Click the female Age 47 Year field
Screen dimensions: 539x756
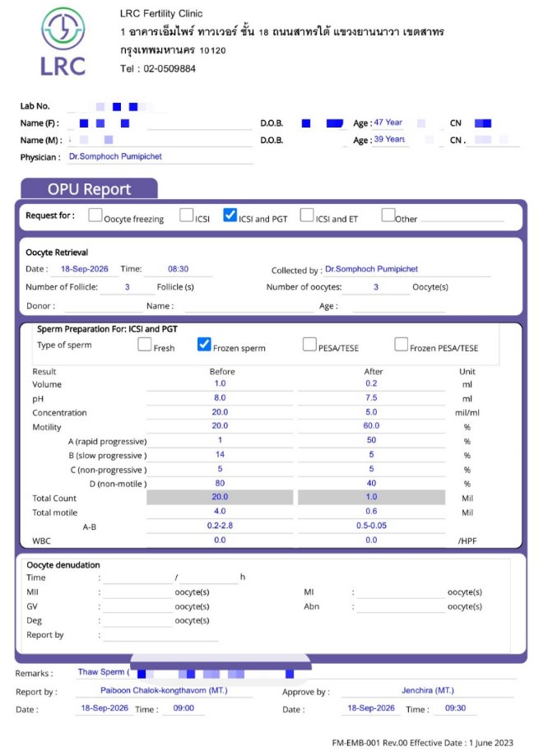[x=388, y=123]
